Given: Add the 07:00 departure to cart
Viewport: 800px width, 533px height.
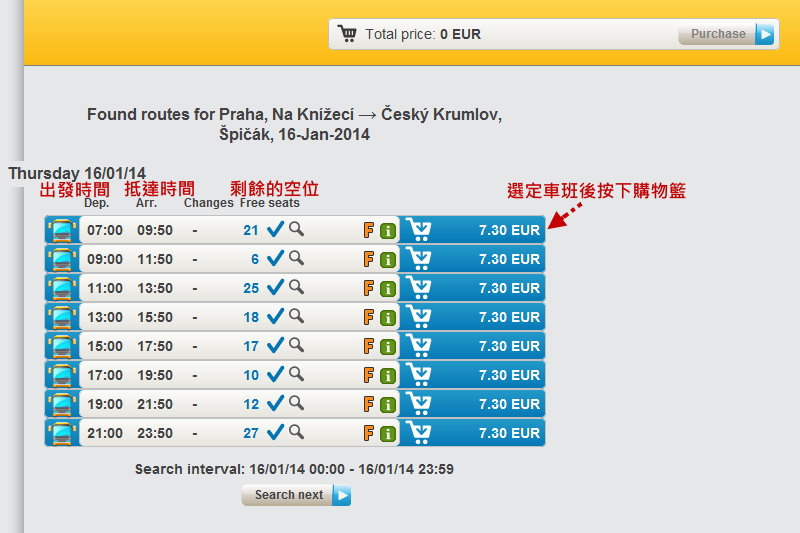Looking at the screenshot, I should (419, 230).
